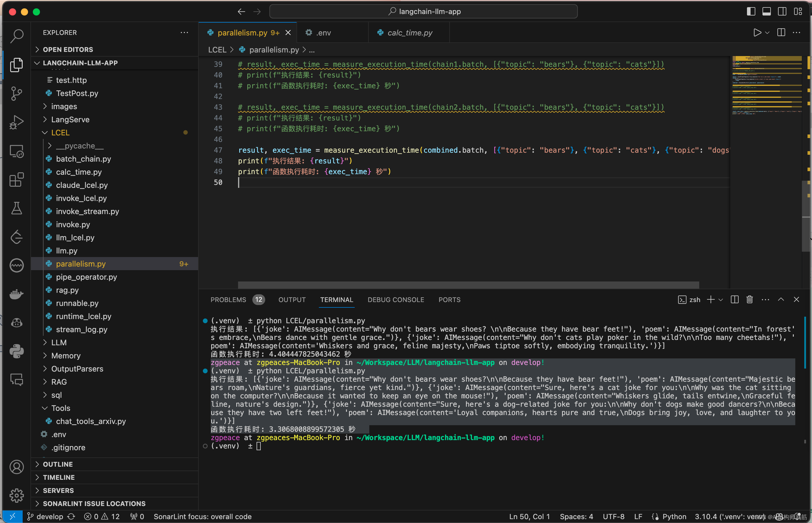Open the PROBLEMS panel tab
Viewport: 812px width, 523px height.
(x=237, y=300)
